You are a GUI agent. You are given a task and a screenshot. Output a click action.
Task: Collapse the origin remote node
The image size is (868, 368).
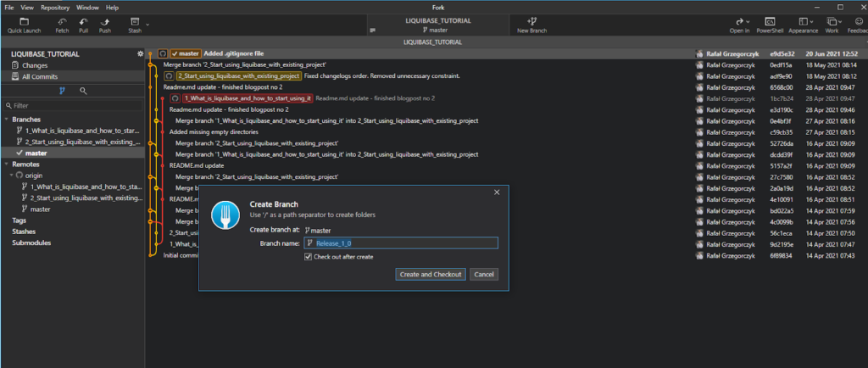pos(12,176)
